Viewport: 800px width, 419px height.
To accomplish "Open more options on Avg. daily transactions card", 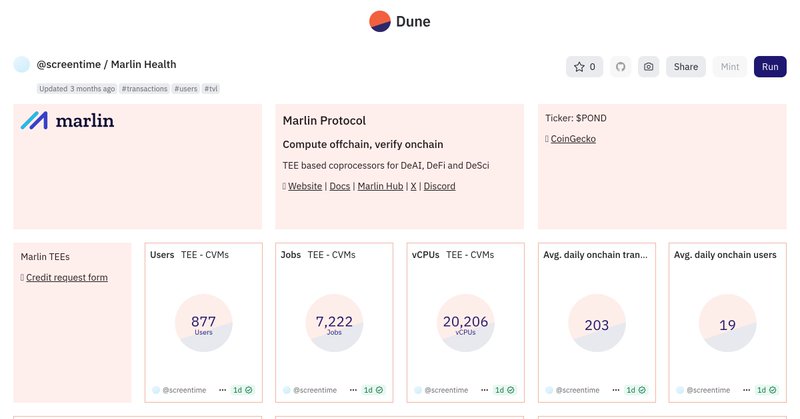I will coord(616,390).
